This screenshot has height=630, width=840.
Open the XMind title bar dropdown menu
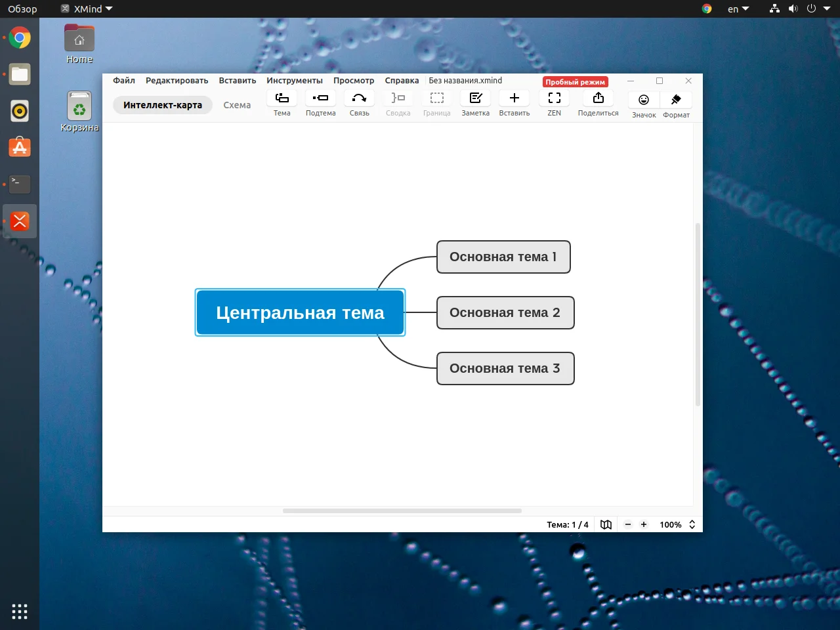coord(86,9)
